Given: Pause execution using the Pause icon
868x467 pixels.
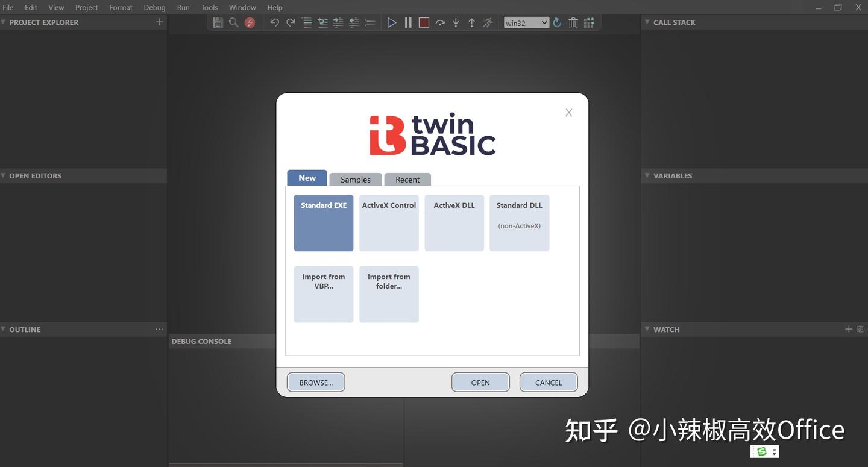Looking at the screenshot, I should pyautogui.click(x=408, y=22).
